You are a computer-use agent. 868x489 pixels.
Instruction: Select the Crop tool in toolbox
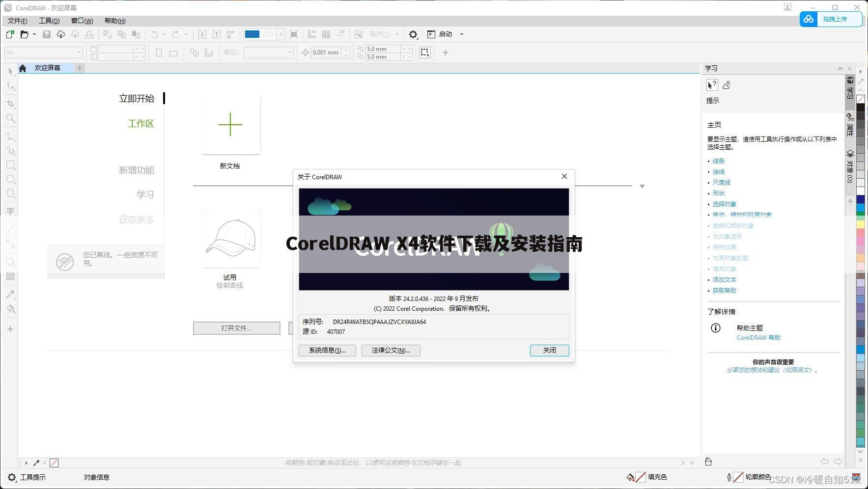10,104
